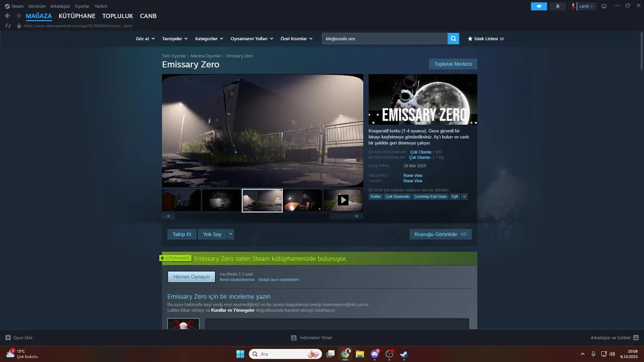Click the Hemen Oynayın button
644x362 pixels.
point(191,277)
